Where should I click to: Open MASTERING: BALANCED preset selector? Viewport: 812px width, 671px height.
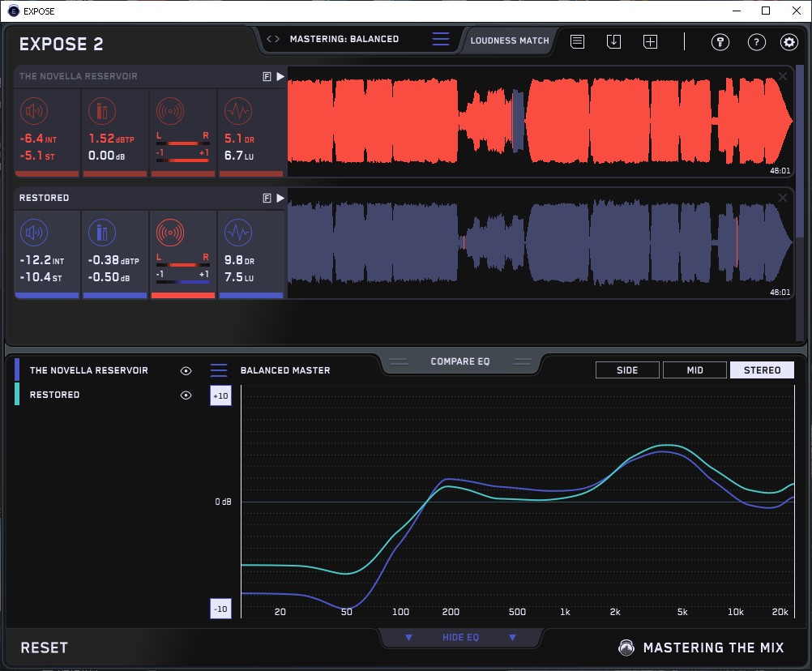[344, 39]
